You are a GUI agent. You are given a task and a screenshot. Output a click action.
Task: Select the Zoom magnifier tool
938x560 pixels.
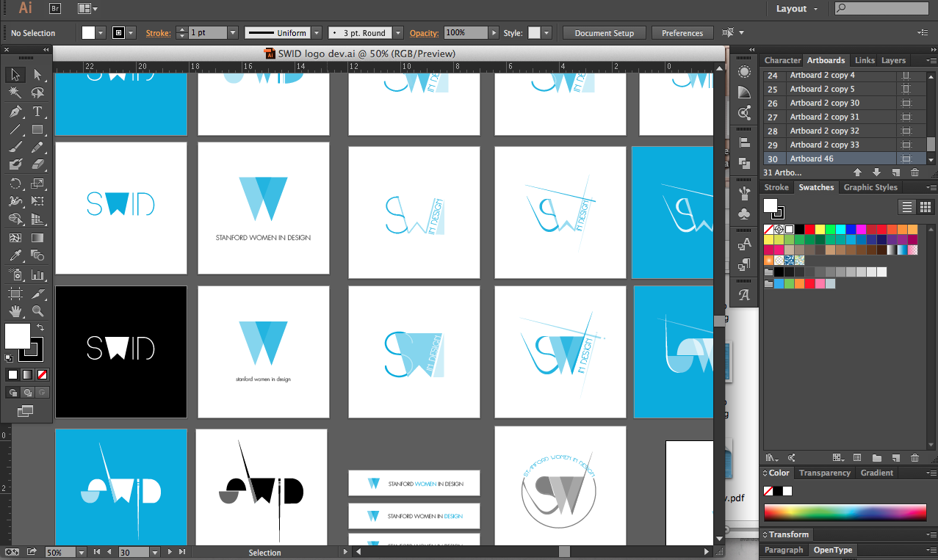[37, 311]
